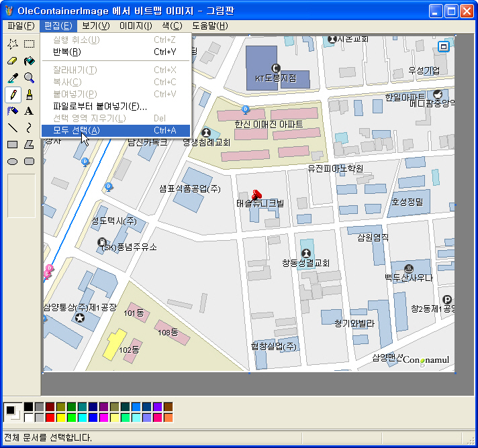Image resolution: width=478 pixels, height=448 pixels.
Task: Pick the orange color swatch
Action: [x=169, y=417]
